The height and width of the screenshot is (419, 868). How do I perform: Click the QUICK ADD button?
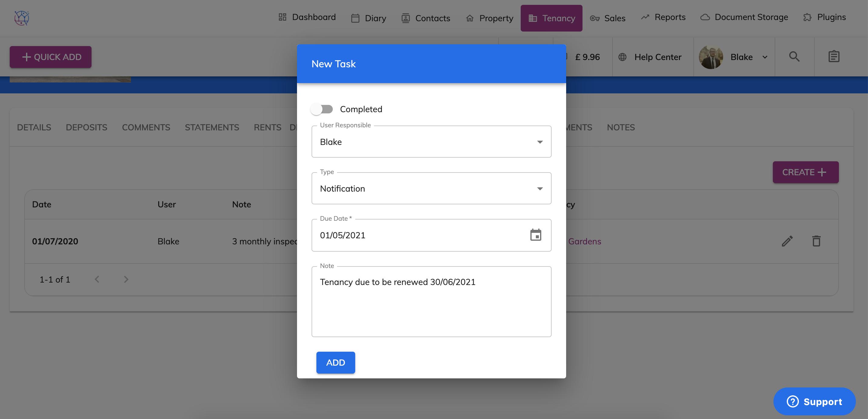tap(51, 57)
